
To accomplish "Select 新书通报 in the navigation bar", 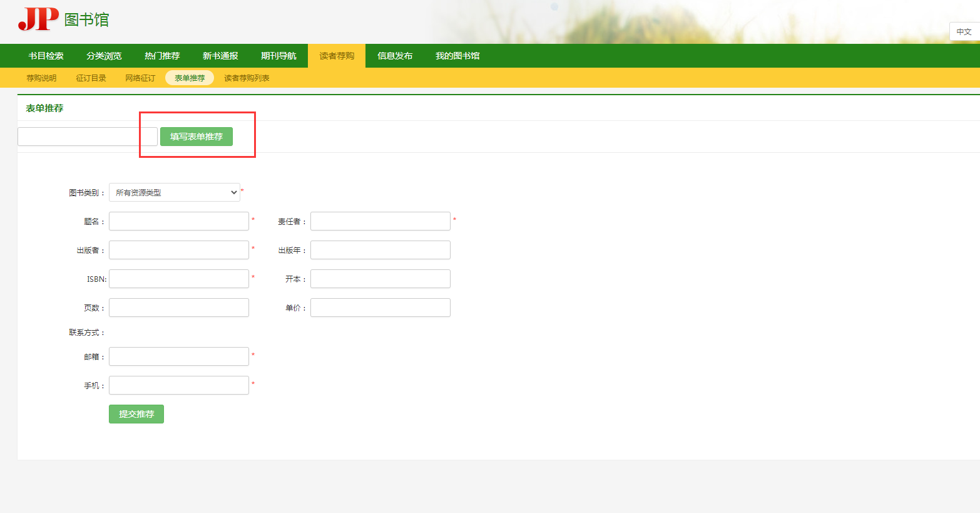I will coord(220,56).
